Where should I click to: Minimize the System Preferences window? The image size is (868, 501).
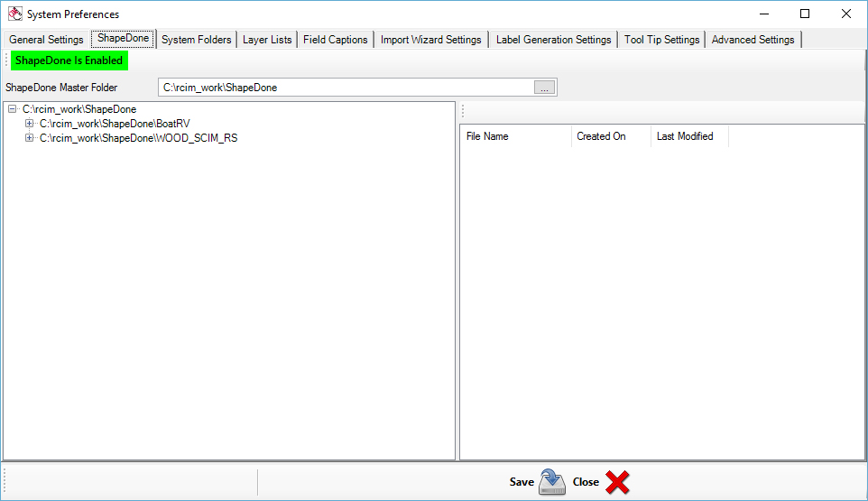(764, 14)
